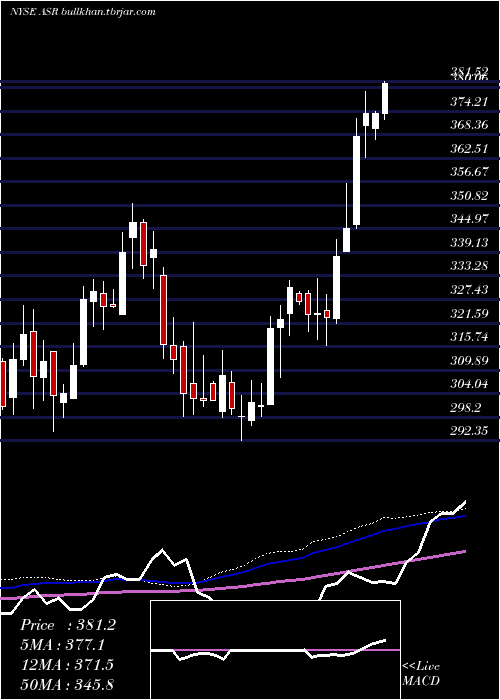
Task: Click the 292.35 price axis label
Action: tap(469, 431)
